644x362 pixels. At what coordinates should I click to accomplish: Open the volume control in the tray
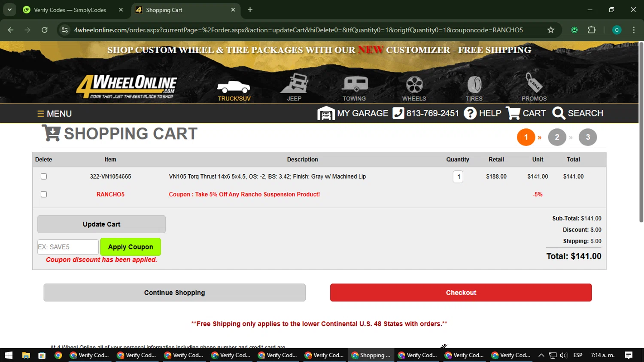coord(564,355)
